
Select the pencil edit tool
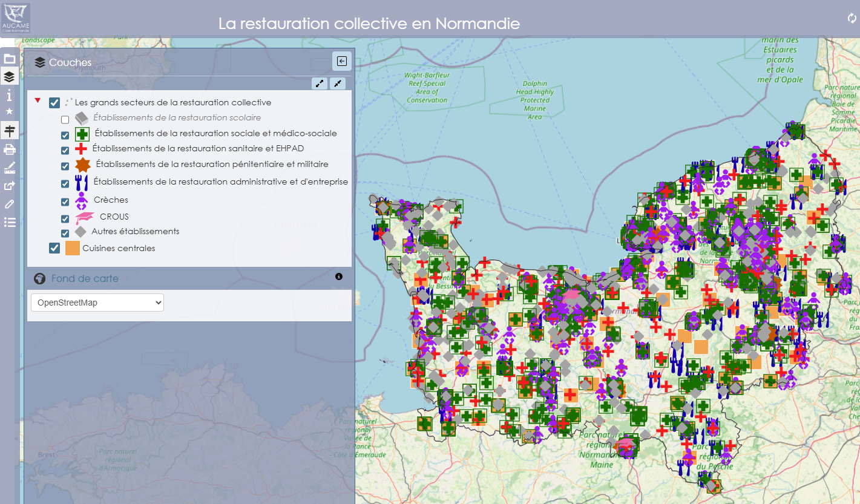pos(9,204)
